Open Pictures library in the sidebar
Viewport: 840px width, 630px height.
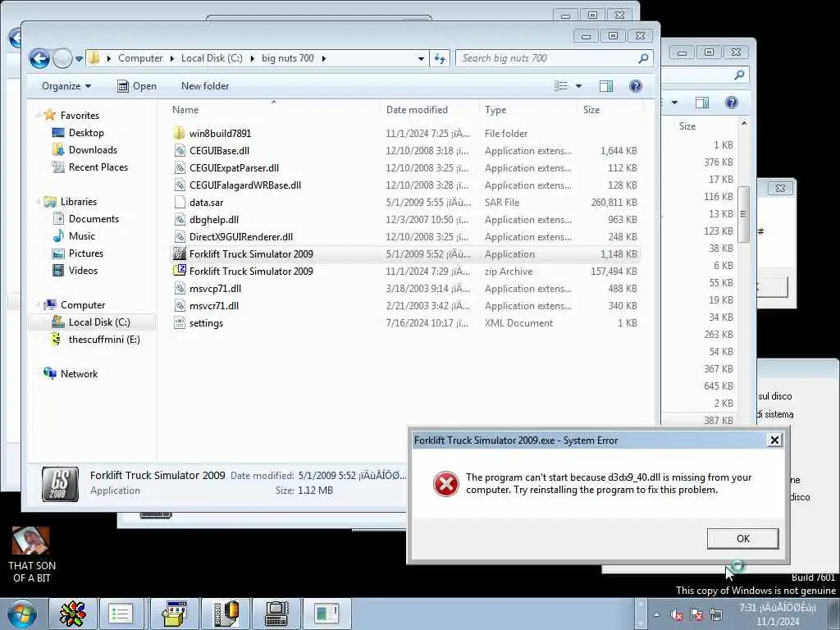click(85, 253)
